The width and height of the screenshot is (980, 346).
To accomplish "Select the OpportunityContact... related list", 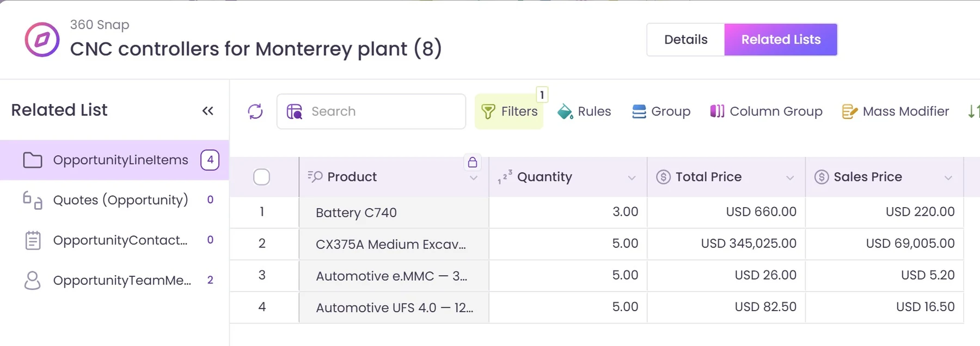I will 114,240.
